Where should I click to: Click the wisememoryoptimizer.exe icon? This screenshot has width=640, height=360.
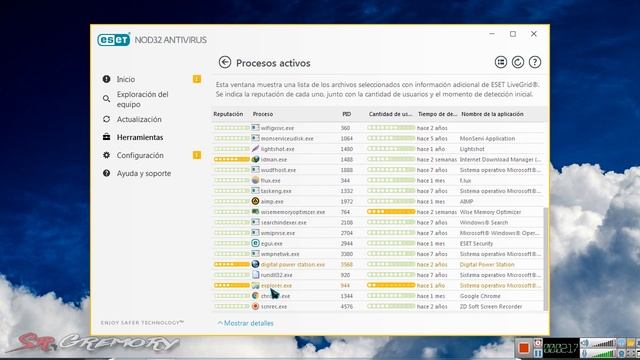click(256, 212)
